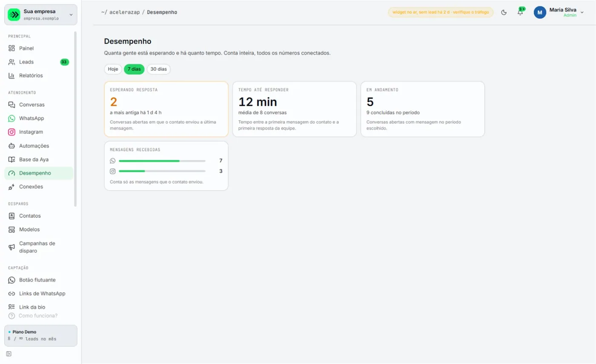This screenshot has width=596, height=364.
Task: Click the Leads count badge 33
Action: click(x=64, y=62)
